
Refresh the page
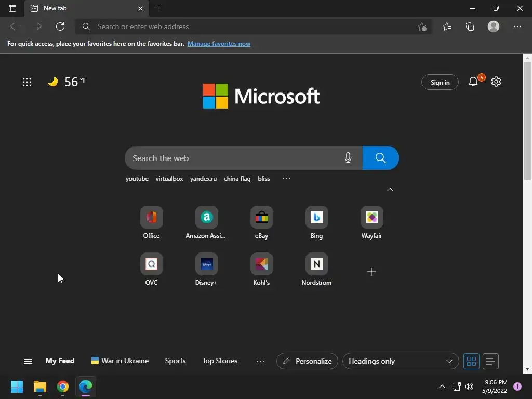pos(60,26)
